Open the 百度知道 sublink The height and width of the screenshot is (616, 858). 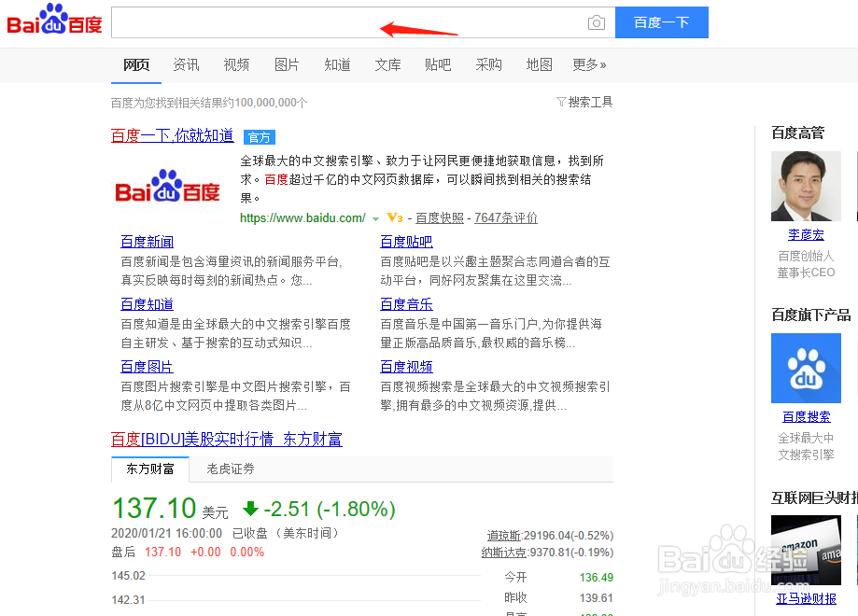(148, 303)
